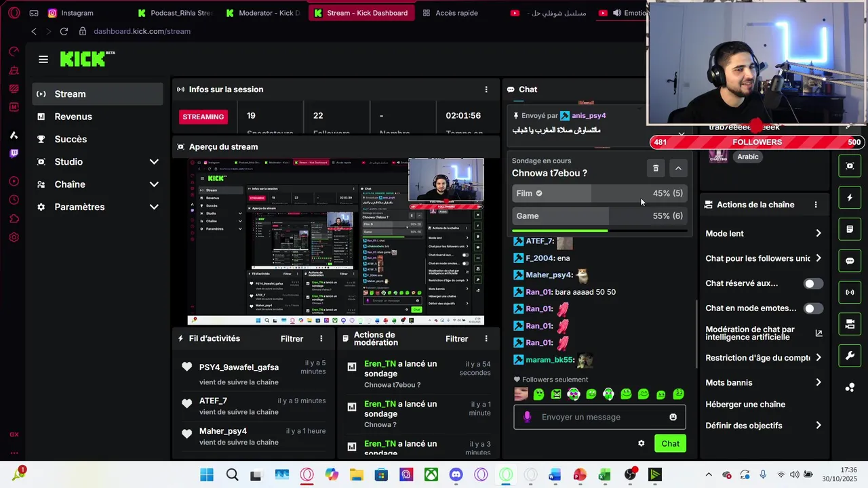
Task: Click the first green Kick emote
Action: coord(539,394)
